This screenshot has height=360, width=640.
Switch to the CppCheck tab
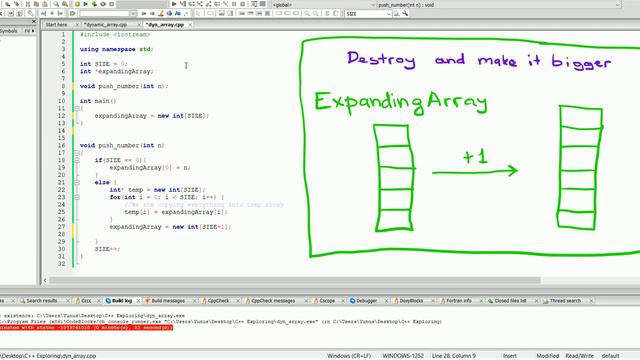coord(218,301)
